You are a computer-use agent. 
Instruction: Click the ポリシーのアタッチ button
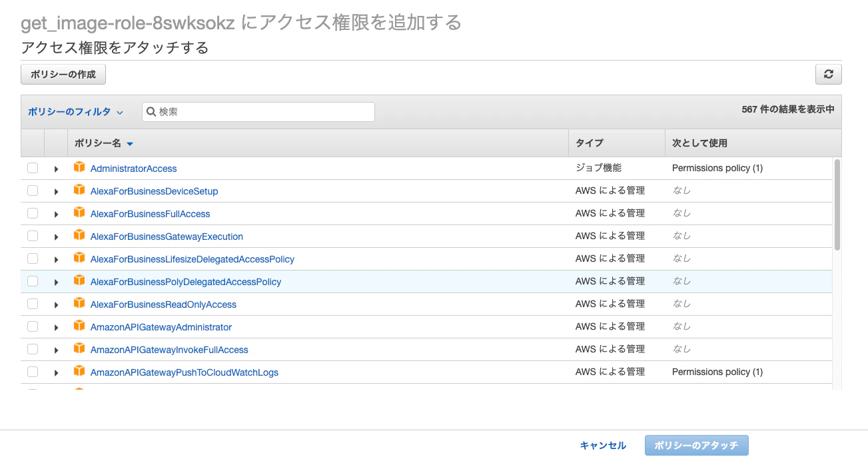coord(696,445)
